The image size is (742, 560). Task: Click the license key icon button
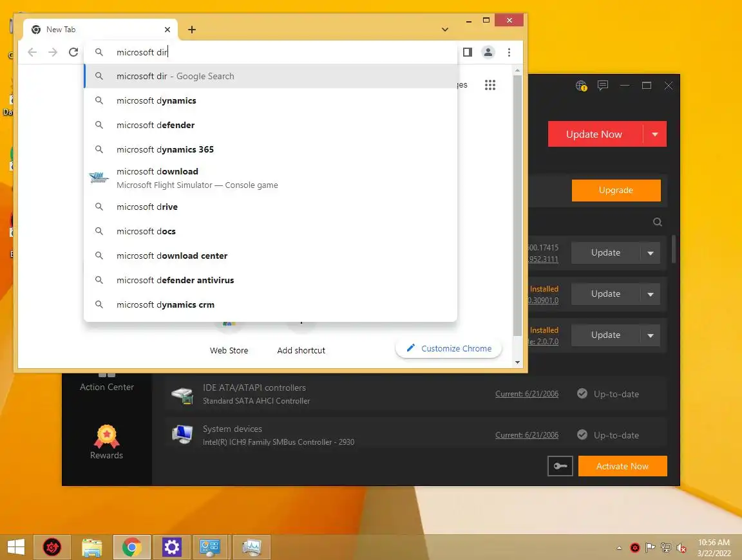click(560, 466)
